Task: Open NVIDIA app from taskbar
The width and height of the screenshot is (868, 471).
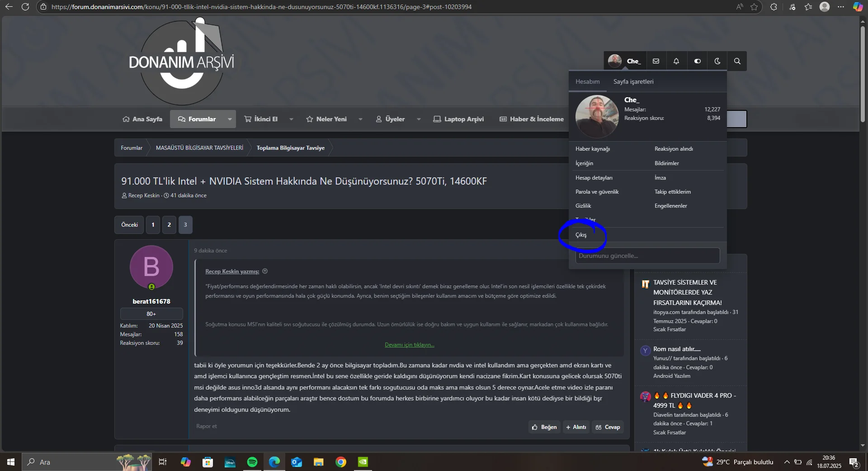Action: point(363,462)
